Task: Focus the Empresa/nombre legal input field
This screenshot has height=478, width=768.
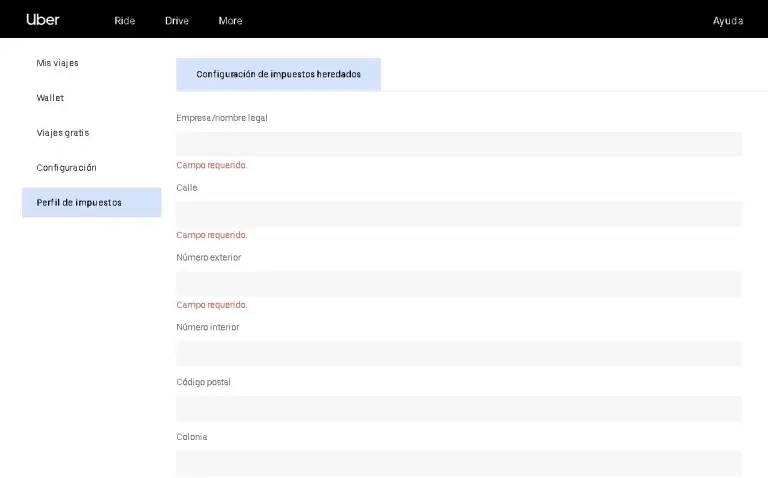Action: tap(458, 144)
